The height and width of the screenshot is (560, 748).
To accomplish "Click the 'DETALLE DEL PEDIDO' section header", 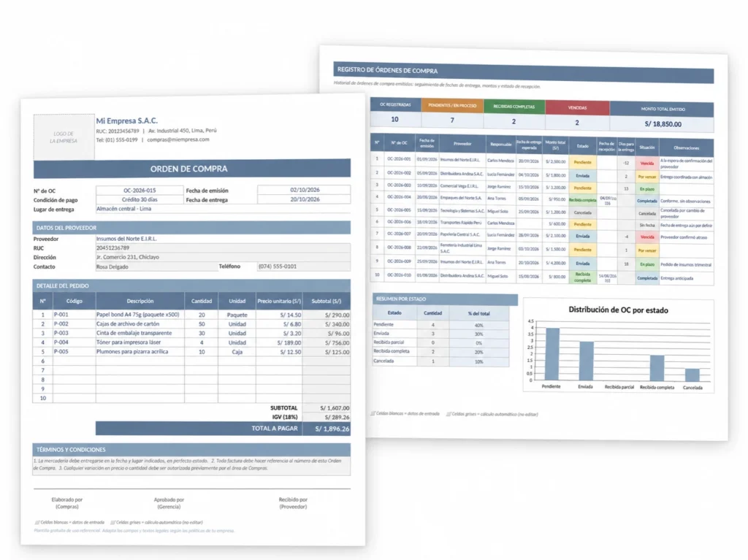I will 191,285.
